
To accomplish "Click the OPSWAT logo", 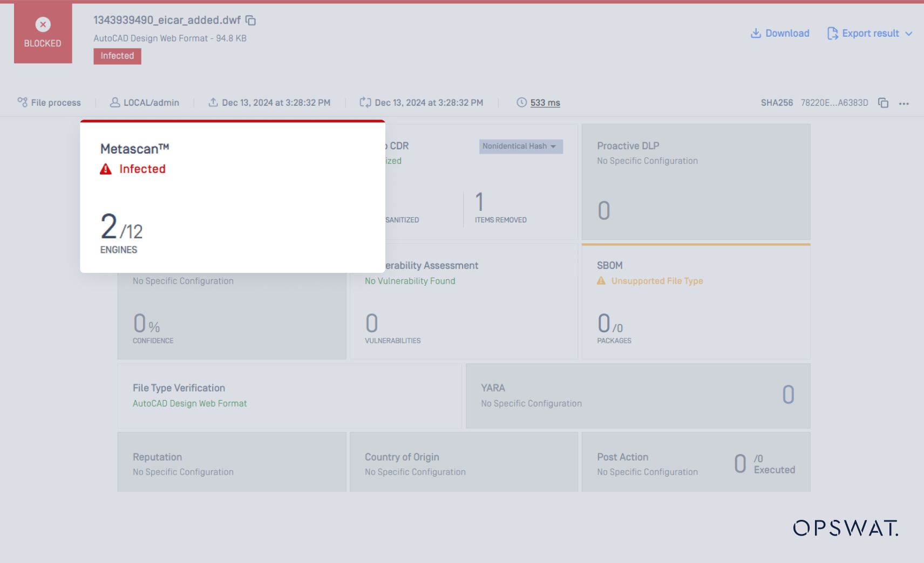I will click(845, 529).
